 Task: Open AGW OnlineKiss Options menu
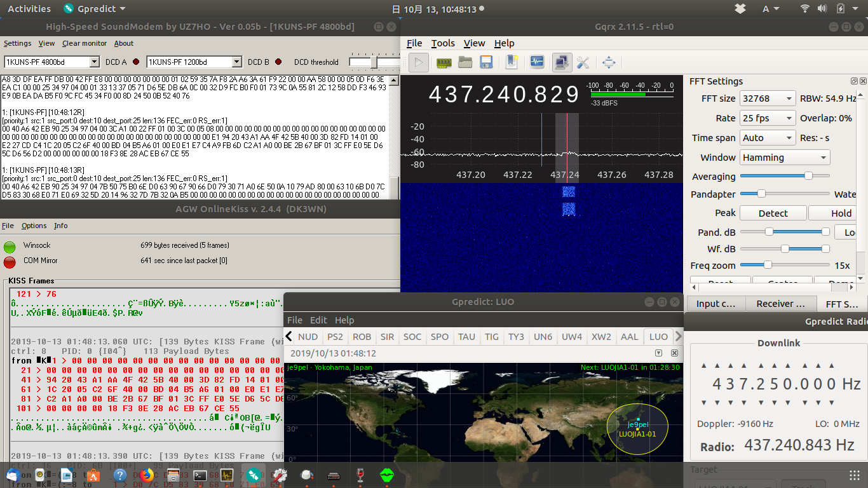click(34, 226)
